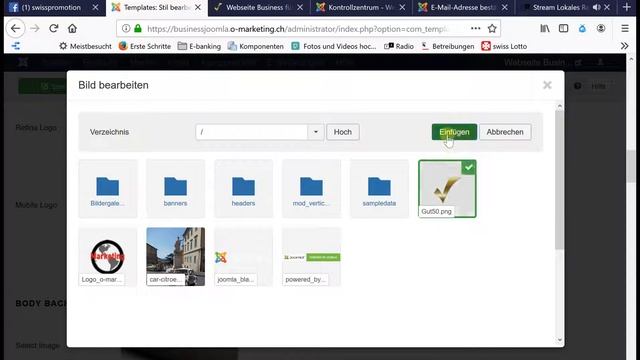Screen dimensions: 640x360
Task: Click the blue water-drop extension icon
Action: click(x=582, y=28)
